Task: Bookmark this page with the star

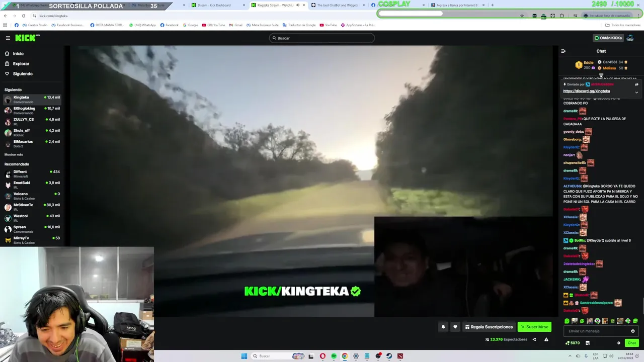Action: tap(522, 16)
